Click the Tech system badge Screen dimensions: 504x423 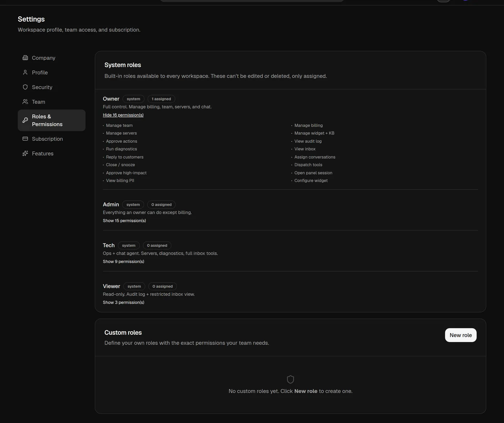coord(129,245)
